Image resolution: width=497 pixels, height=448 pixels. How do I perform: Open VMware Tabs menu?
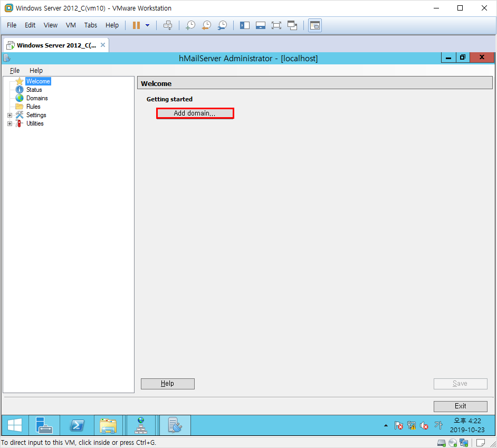click(x=91, y=25)
